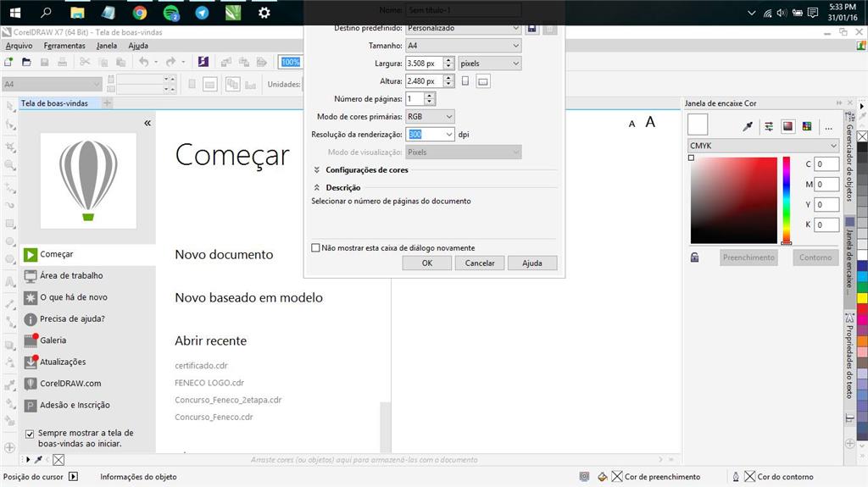Image resolution: width=868 pixels, height=487 pixels.
Task: Show color viewers icon in docker
Action: coord(787,127)
